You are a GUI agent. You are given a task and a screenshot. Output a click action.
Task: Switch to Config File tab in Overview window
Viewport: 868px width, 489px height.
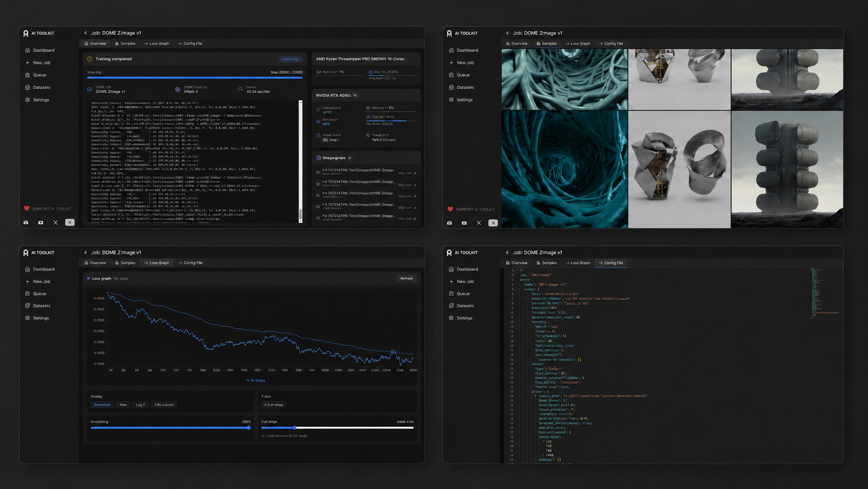click(190, 44)
